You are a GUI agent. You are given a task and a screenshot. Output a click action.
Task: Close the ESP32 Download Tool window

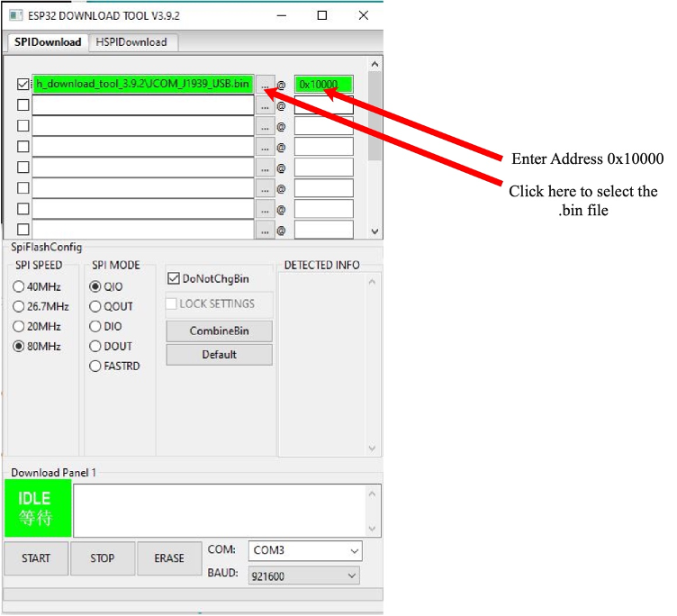[x=363, y=15]
